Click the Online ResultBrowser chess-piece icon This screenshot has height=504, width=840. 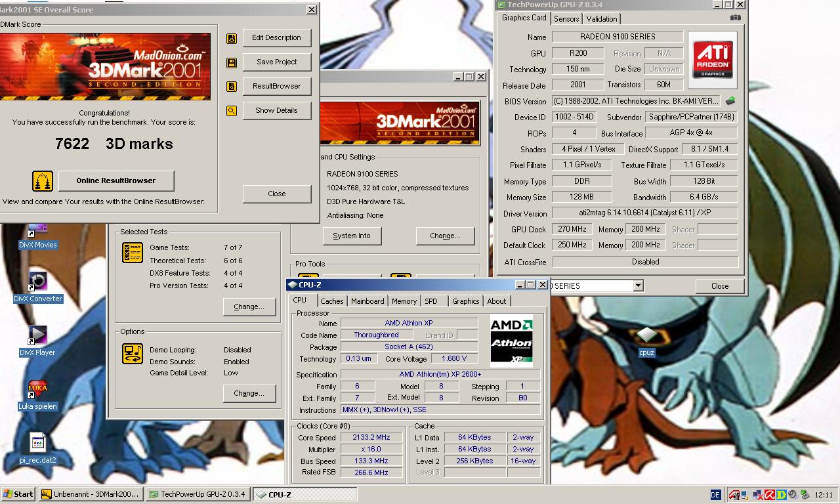(43, 181)
